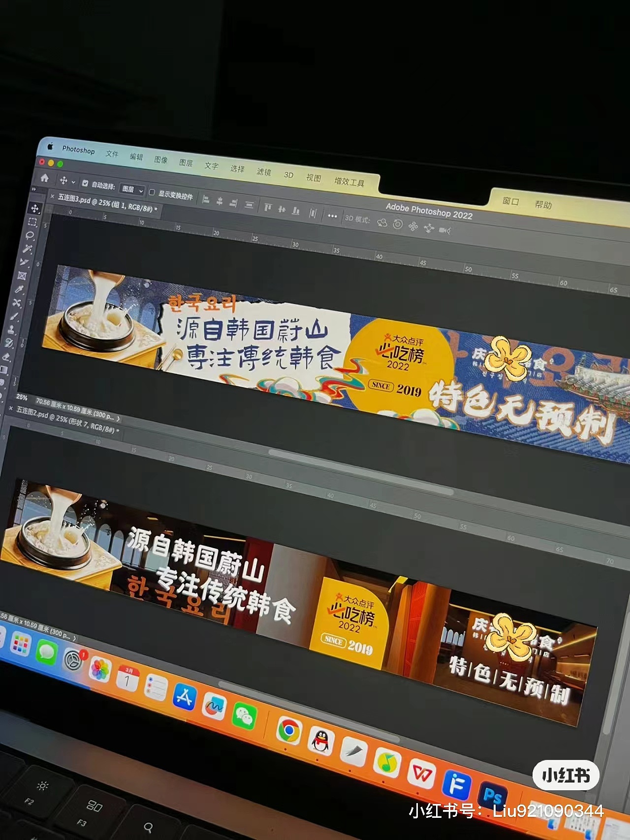Close the 五连图3.psd tab

52,196
